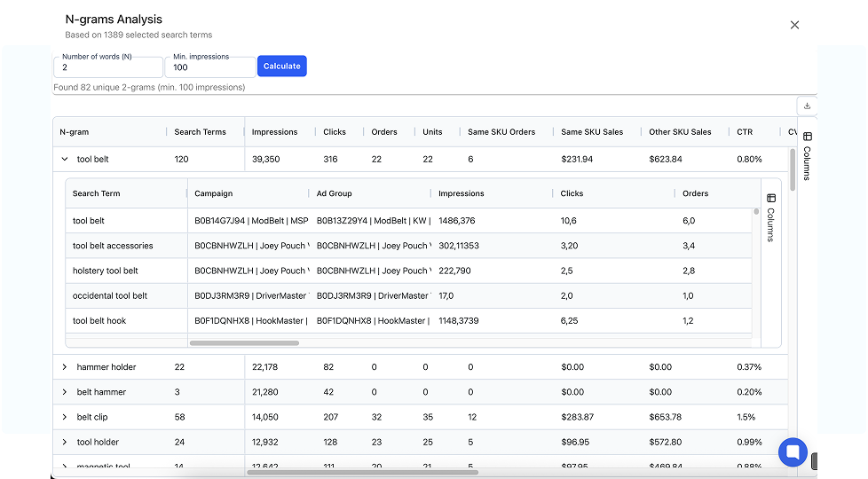This screenshot has height=479, width=868.
Task: Sort nested table by Clicks header
Action: [x=572, y=193]
